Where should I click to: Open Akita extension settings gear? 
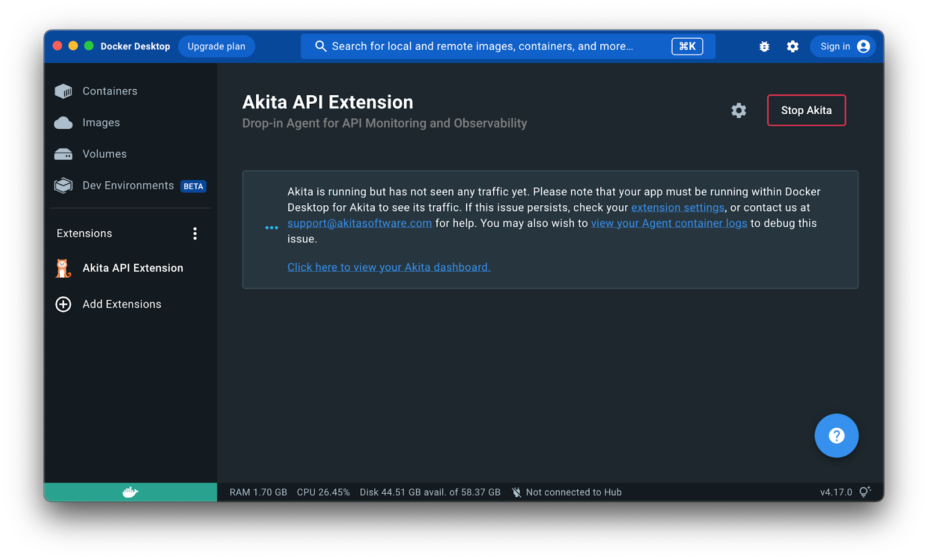[x=738, y=110]
